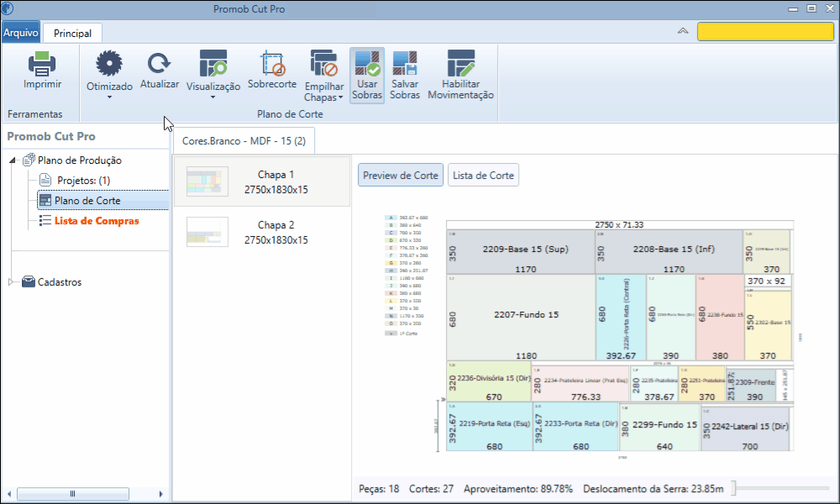
Task: Click the 2236-Divisória 15 (Dir) piece
Action: click(489, 381)
